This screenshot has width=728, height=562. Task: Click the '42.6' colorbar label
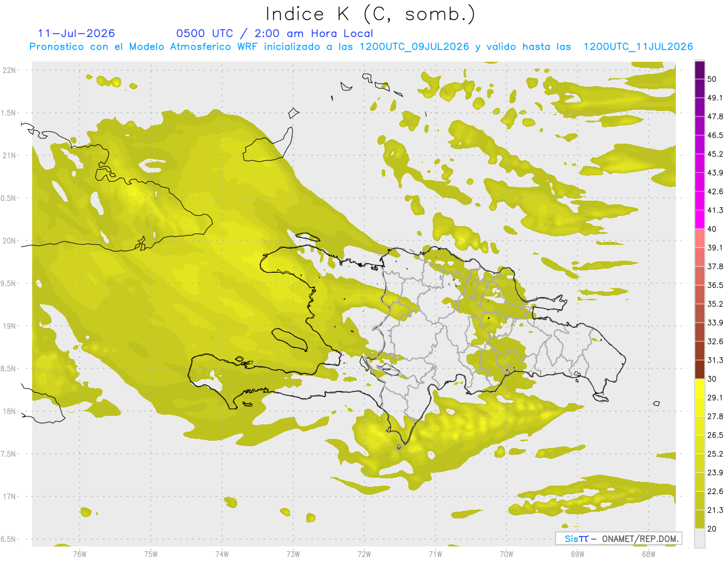point(715,192)
